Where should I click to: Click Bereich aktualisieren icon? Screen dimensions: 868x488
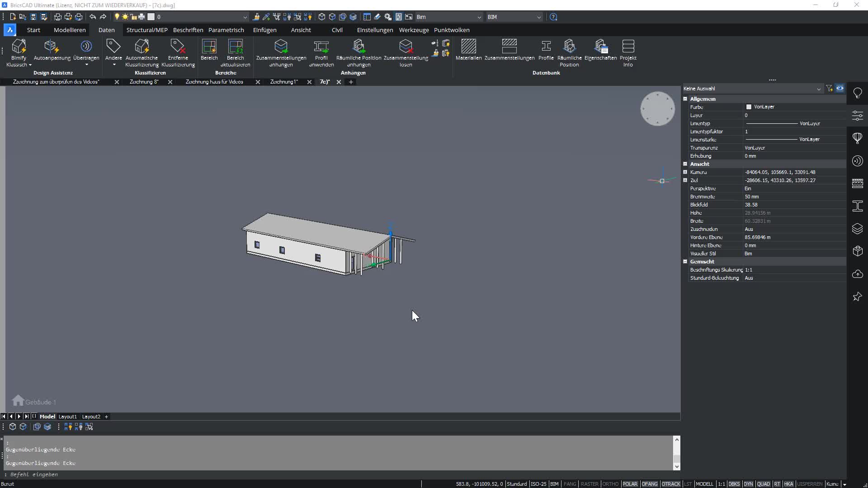[235, 46]
